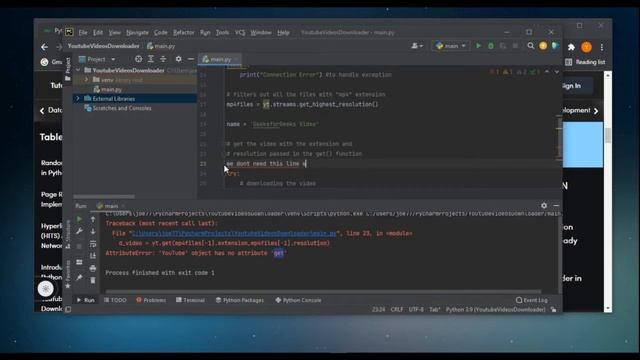Toggle Scroll to End icon in Run panel
The height and width of the screenshot is (360, 640).
click(93, 256)
